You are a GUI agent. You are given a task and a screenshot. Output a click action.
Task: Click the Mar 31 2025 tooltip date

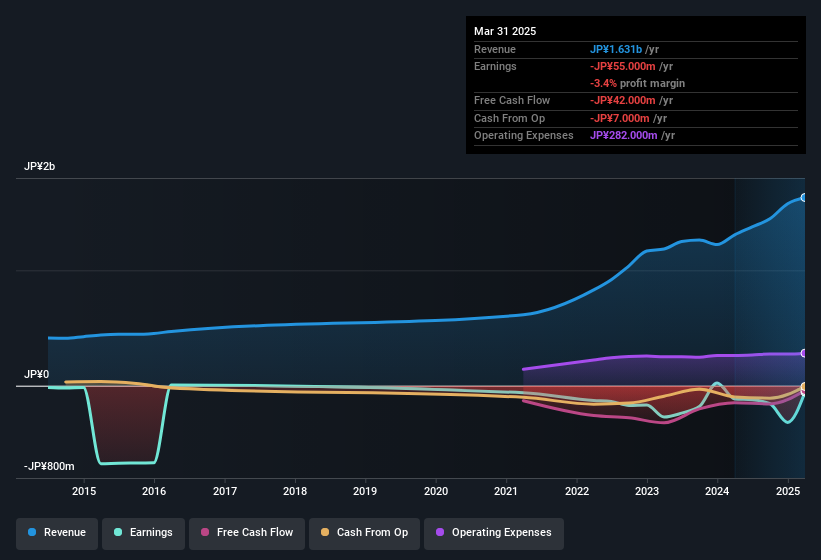click(505, 31)
